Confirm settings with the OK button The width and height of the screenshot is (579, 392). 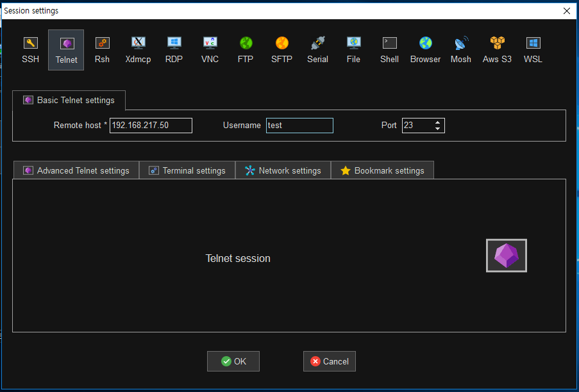(x=233, y=361)
